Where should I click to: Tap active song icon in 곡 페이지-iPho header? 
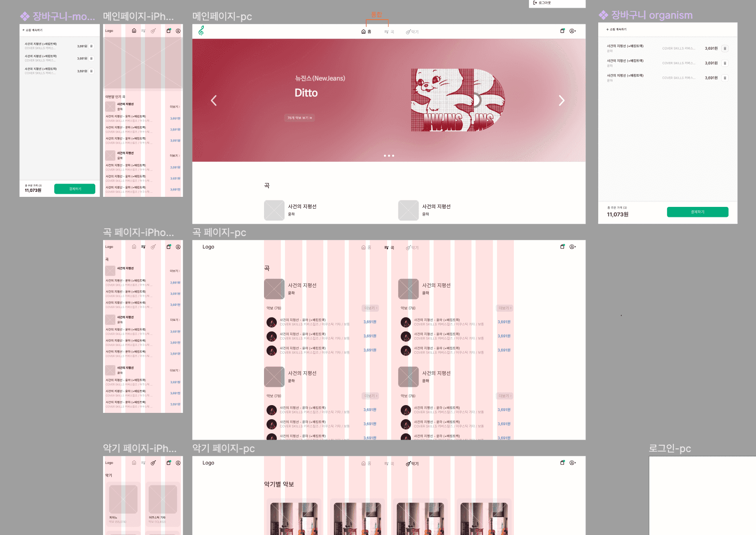pyautogui.click(x=143, y=247)
